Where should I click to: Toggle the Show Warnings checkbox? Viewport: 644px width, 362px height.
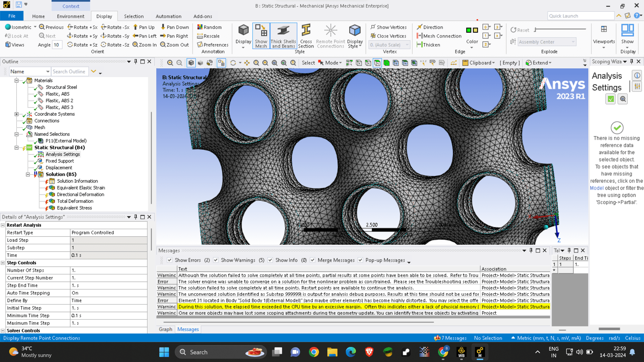pyautogui.click(x=216, y=260)
